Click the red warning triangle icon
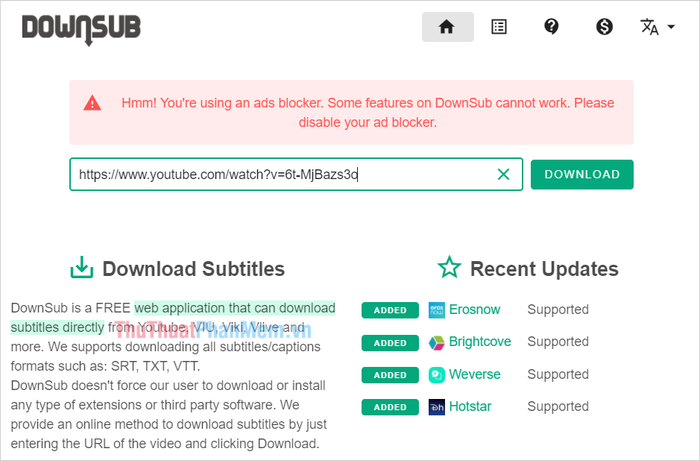Viewport: 700px width, 461px height. tap(92, 103)
